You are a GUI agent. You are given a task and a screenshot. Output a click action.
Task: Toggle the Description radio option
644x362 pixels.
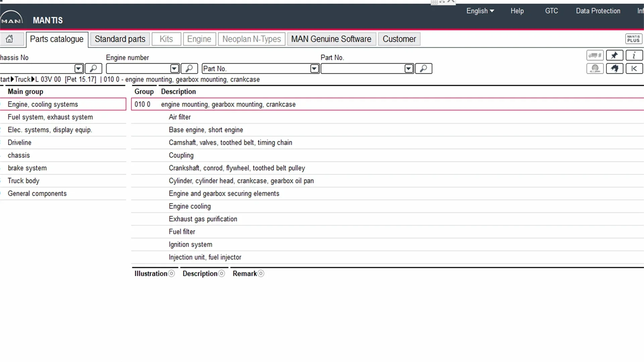pos(221,274)
